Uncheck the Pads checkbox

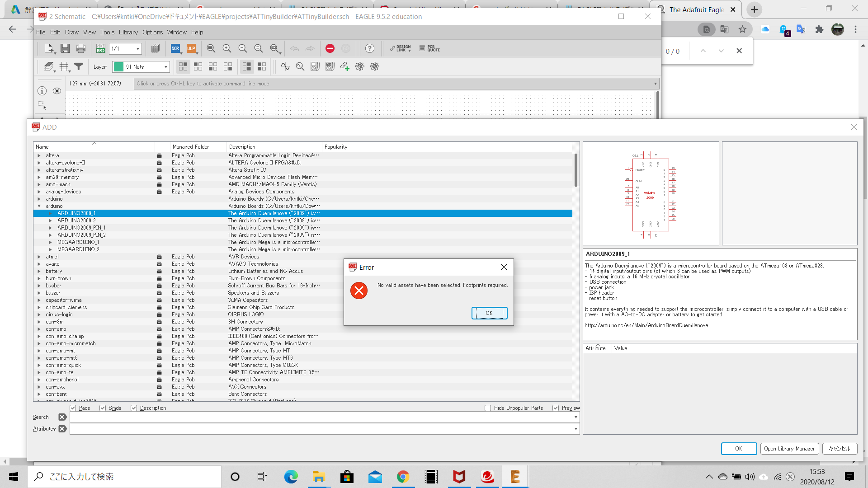click(73, 408)
